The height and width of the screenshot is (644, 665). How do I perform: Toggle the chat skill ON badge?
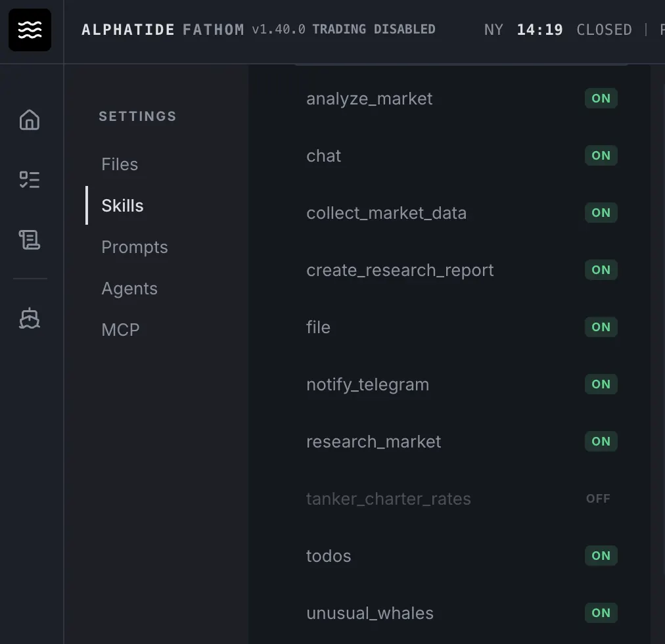coord(601,156)
